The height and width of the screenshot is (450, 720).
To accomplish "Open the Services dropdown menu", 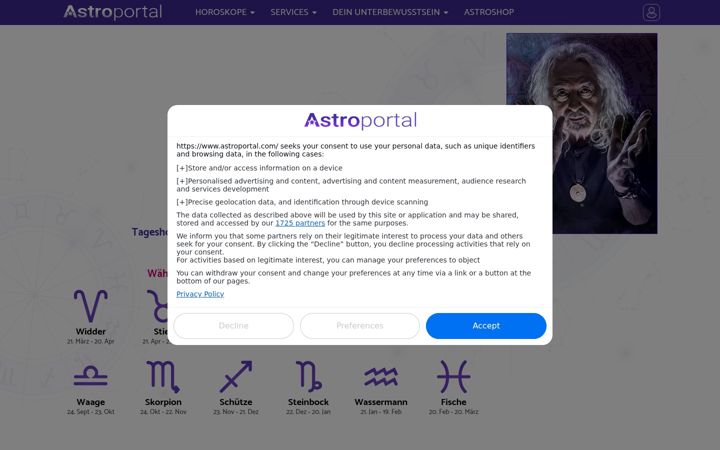I will 293,12.
